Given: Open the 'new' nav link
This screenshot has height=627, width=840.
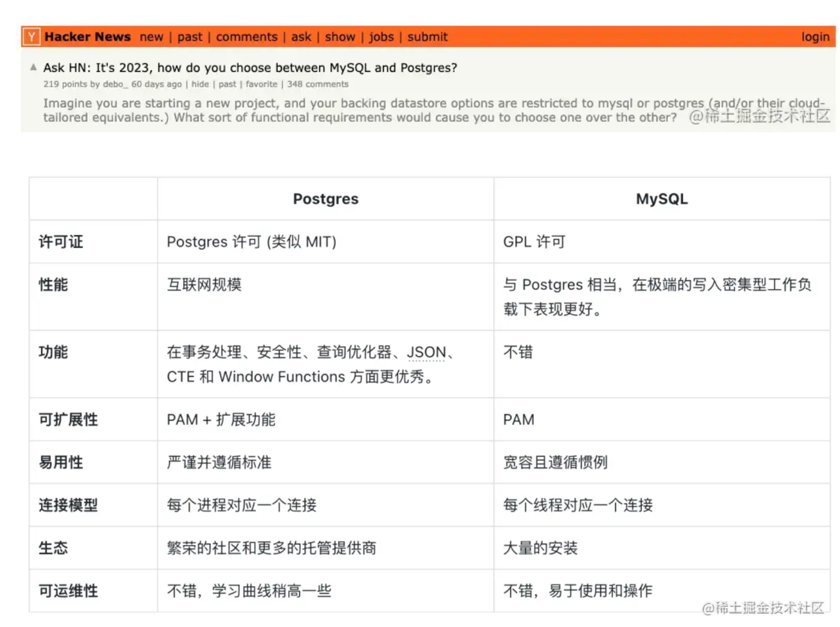Looking at the screenshot, I should (x=151, y=36).
